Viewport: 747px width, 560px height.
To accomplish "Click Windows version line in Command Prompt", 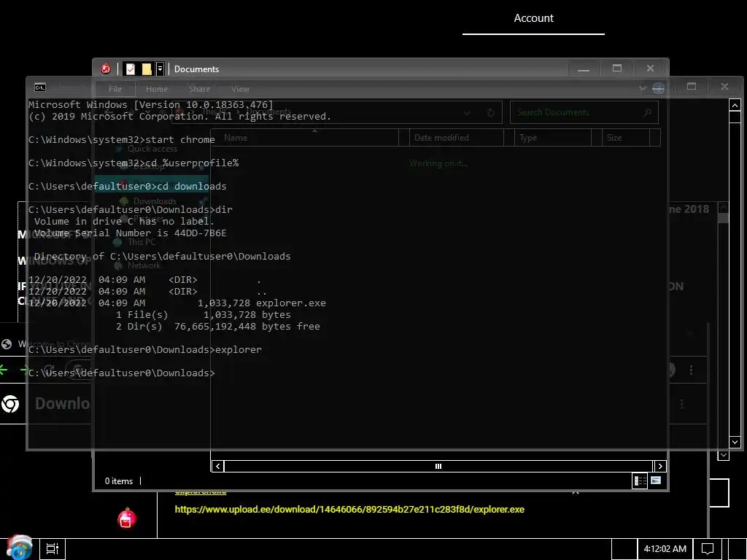I will coord(151,105).
